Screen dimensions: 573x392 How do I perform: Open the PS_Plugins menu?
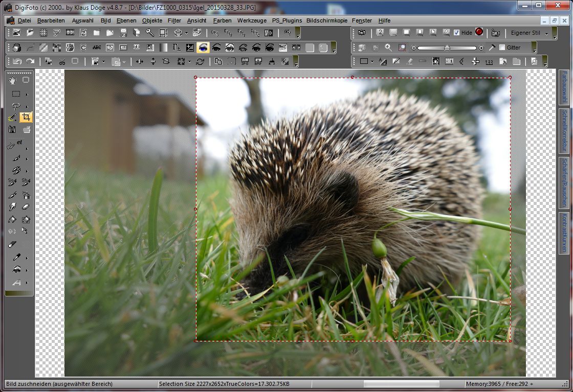click(x=286, y=20)
